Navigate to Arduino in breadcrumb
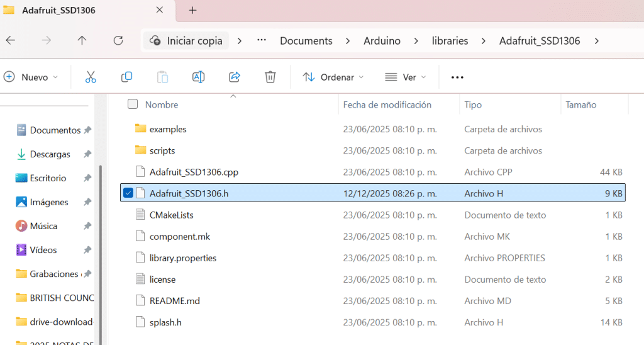Image resolution: width=644 pixels, height=345 pixels. tap(382, 41)
